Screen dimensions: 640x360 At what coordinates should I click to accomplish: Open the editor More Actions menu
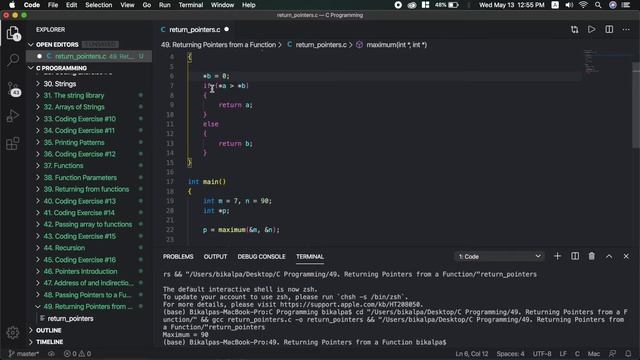pyautogui.click(x=626, y=29)
